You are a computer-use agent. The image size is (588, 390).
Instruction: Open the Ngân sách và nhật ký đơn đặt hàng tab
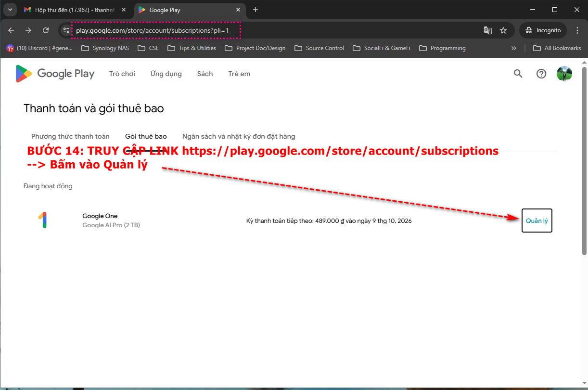tap(239, 136)
